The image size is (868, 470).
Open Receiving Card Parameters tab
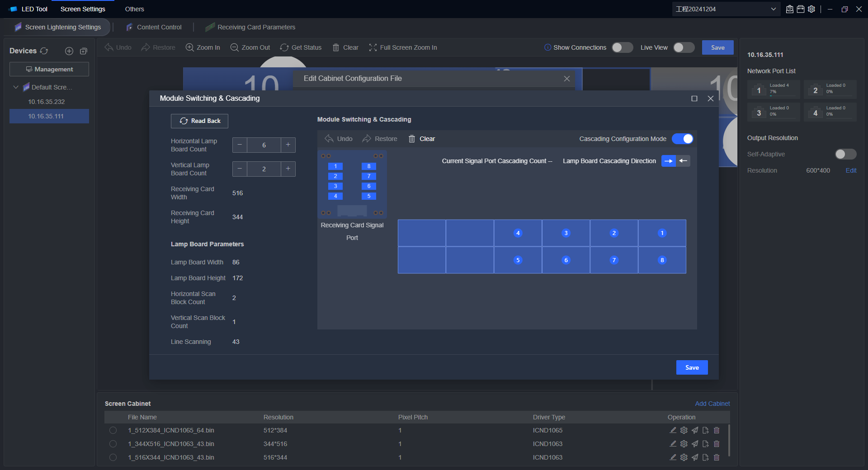tap(256, 27)
